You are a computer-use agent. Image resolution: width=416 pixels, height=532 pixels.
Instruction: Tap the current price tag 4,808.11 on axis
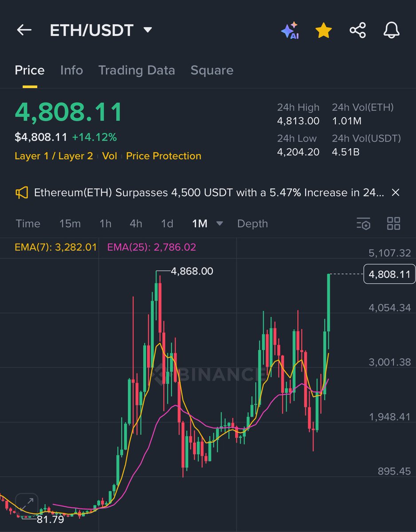tap(389, 274)
